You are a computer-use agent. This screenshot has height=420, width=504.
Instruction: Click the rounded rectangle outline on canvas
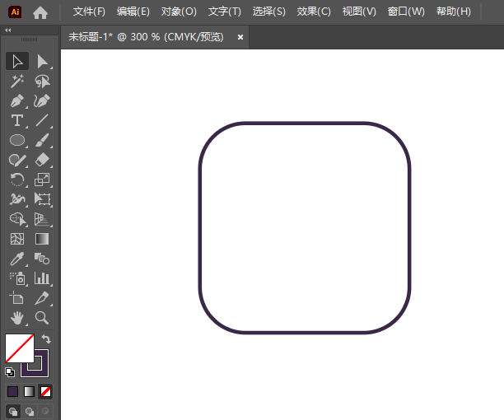pyautogui.click(x=305, y=124)
